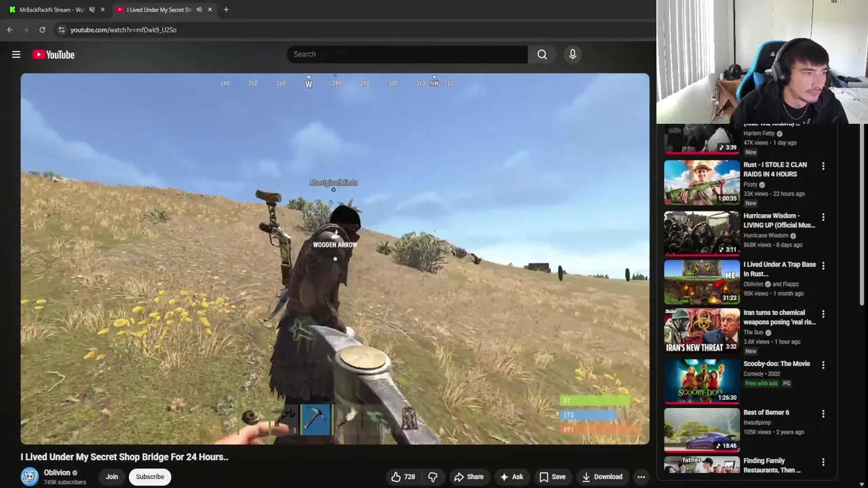Mute the I Lived Under My Secret tab audio
This screenshot has height=488, width=868.
pyautogui.click(x=199, y=9)
